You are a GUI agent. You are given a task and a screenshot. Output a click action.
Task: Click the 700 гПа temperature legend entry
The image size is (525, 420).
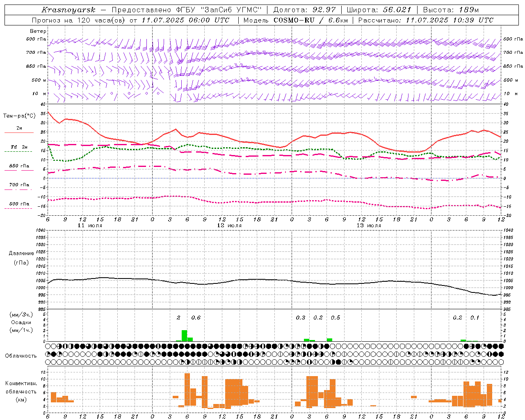[x=19, y=185]
